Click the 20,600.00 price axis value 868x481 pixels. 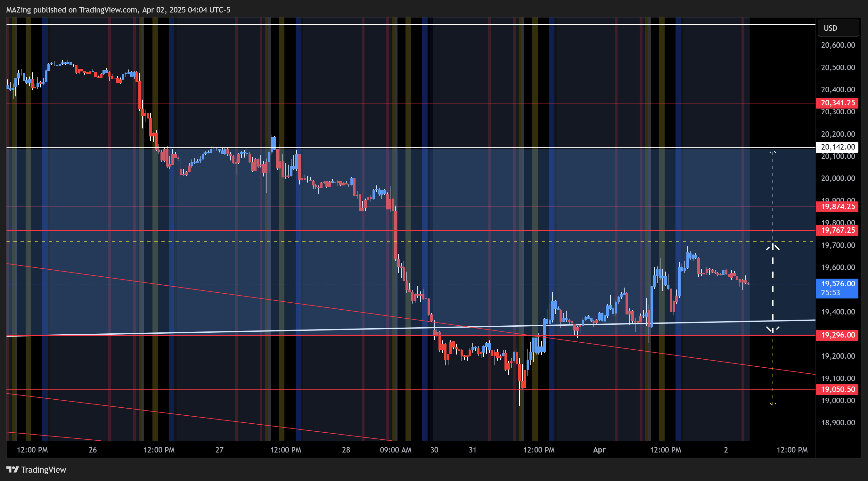(838, 45)
